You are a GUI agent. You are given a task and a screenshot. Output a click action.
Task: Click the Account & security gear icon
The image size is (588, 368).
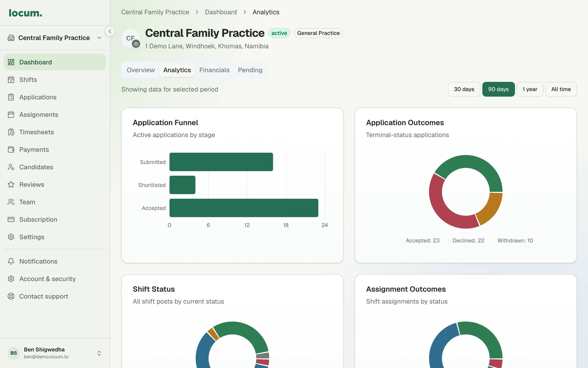(11, 279)
